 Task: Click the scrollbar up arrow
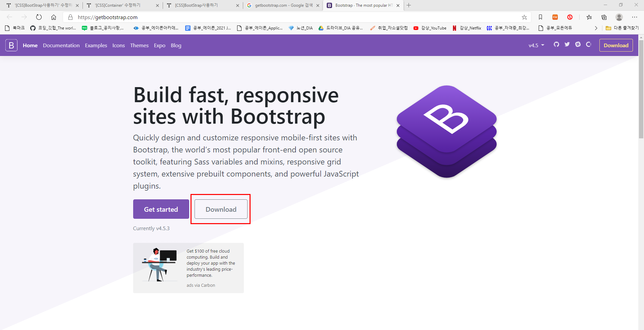(641, 37)
